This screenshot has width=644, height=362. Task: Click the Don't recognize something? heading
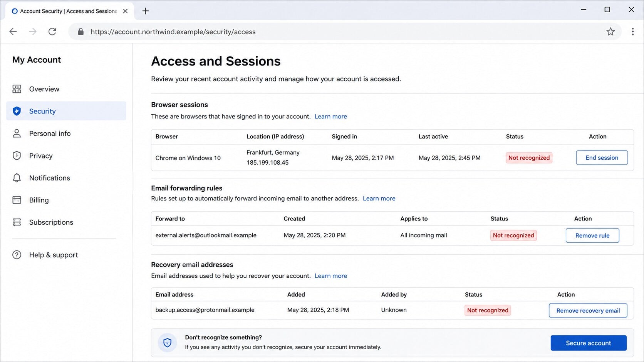click(223, 337)
